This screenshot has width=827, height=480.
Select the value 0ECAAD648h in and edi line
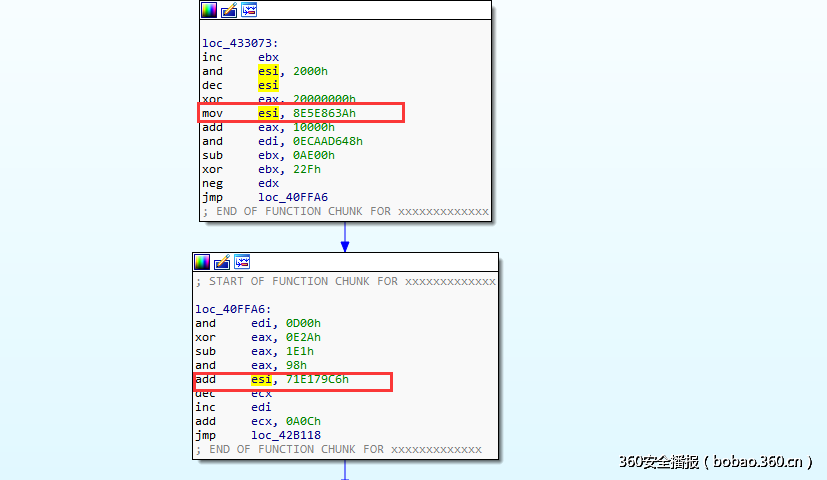point(324,141)
